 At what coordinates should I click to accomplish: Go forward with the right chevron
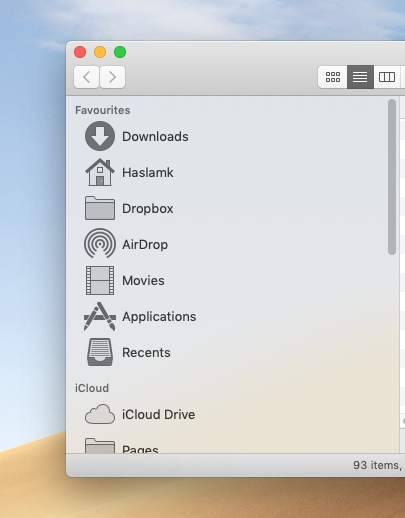coord(112,77)
